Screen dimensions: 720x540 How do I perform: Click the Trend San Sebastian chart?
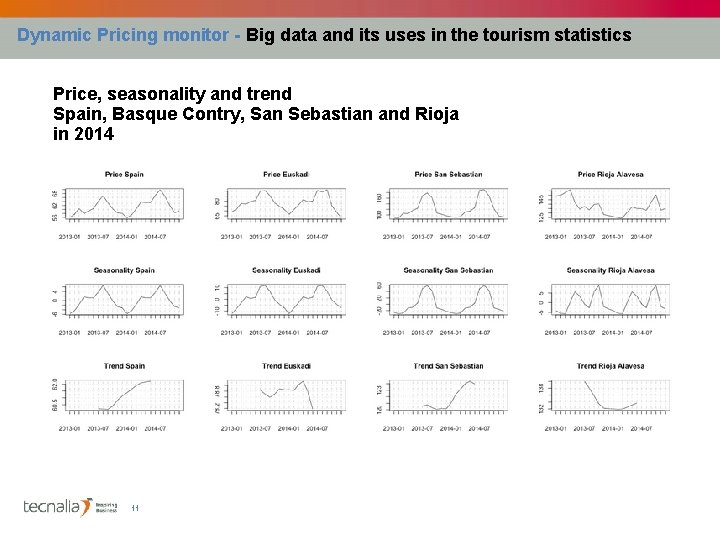click(x=445, y=395)
